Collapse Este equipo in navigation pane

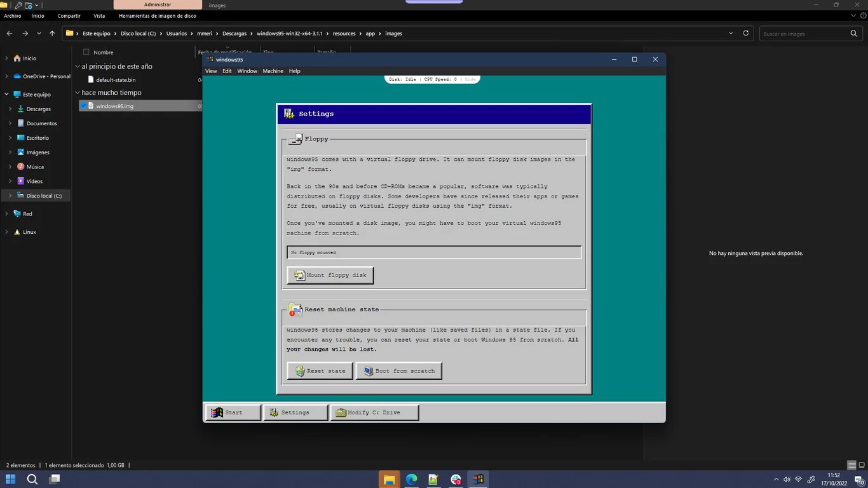click(6, 94)
